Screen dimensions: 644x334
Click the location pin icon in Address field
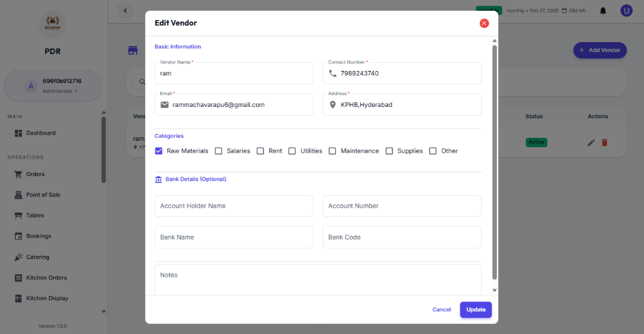click(333, 105)
